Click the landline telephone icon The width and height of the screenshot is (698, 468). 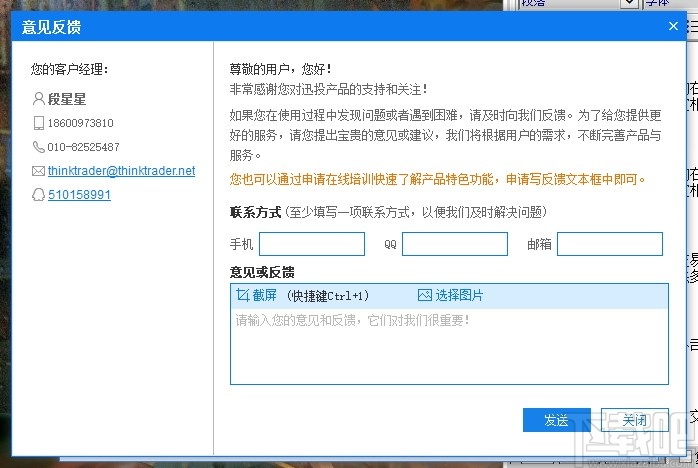pyautogui.click(x=39, y=147)
